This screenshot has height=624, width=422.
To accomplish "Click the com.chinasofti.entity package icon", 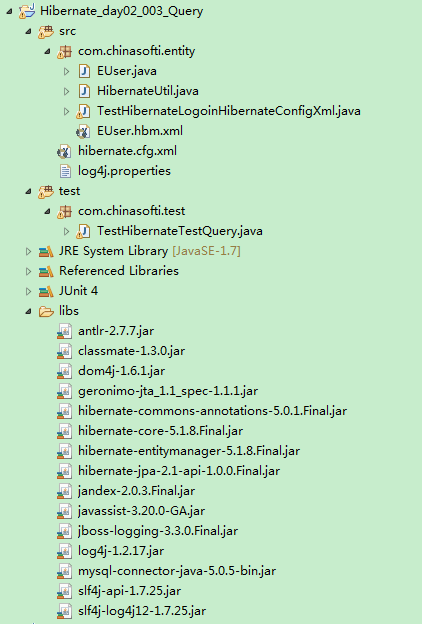I will pyautogui.click(x=64, y=51).
